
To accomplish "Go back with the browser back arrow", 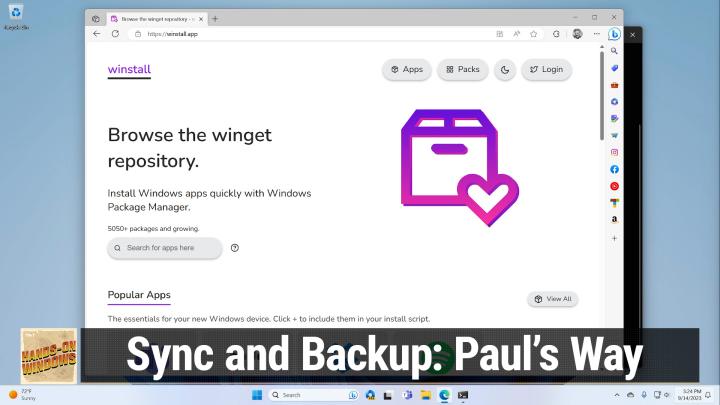I will [96, 34].
